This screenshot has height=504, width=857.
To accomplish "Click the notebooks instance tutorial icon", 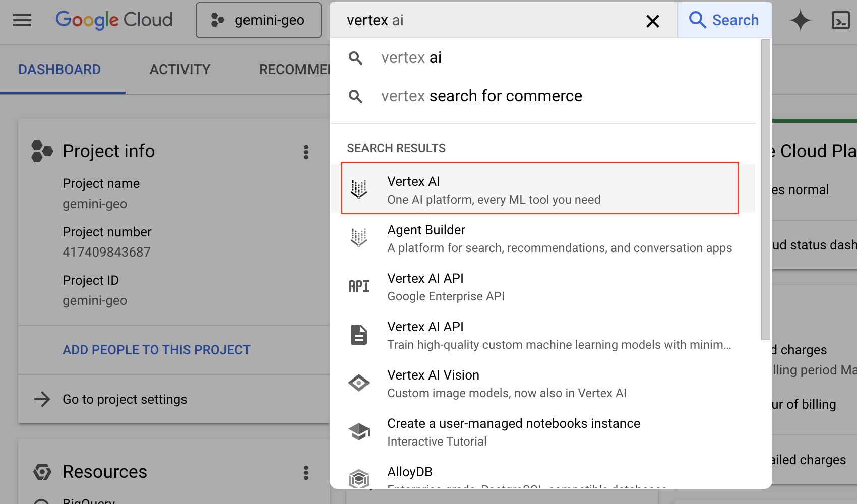I will [x=359, y=431].
